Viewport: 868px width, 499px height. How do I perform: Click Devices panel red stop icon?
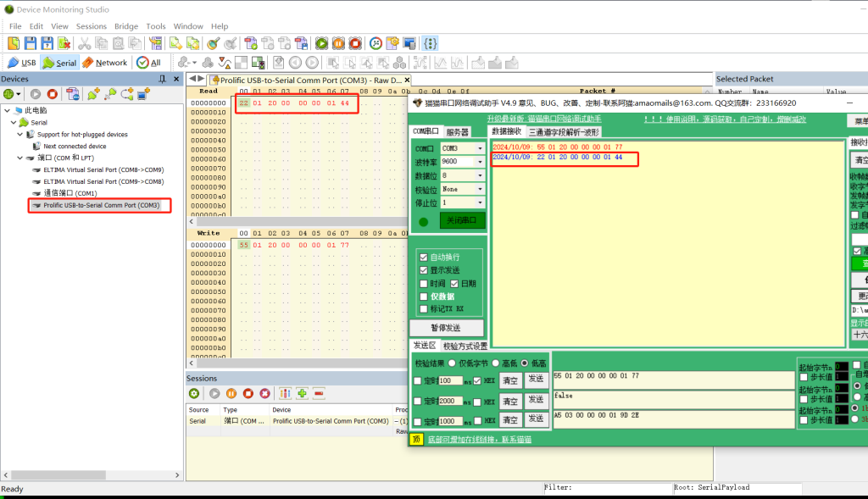pos(52,94)
